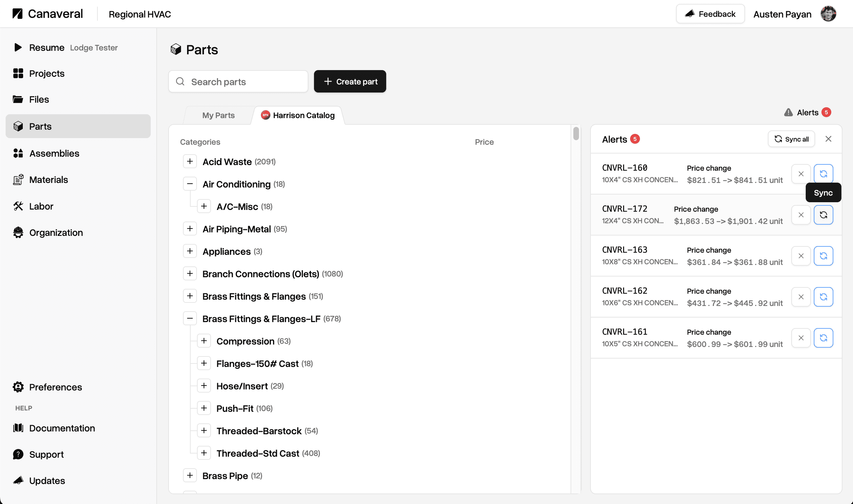This screenshot has width=853, height=504.
Task: Expand Branch Connections (Olets) category
Action: point(190,274)
